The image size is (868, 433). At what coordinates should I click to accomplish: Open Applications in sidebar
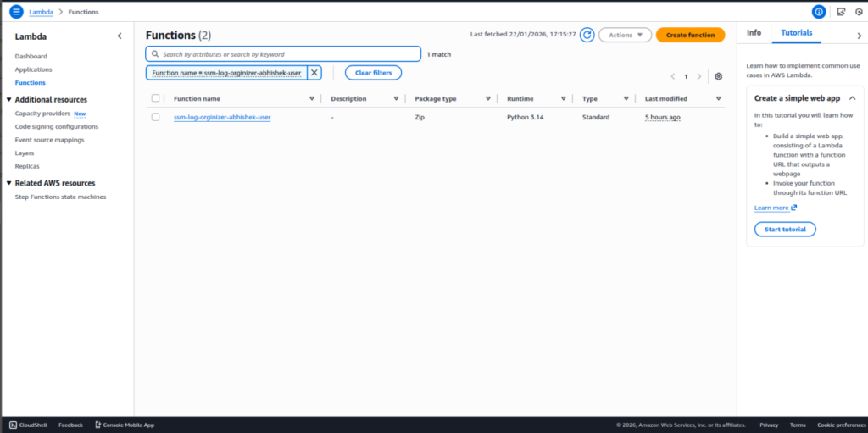tap(33, 69)
